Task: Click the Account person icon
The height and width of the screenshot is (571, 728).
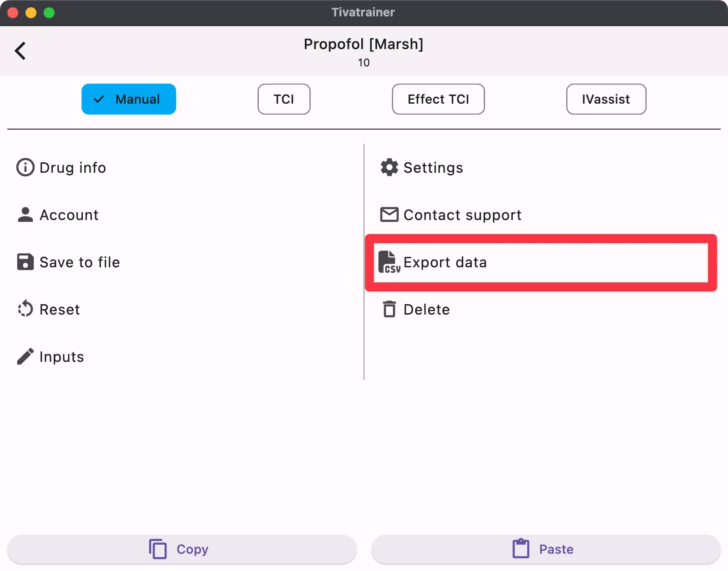Action: pos(25,215)
